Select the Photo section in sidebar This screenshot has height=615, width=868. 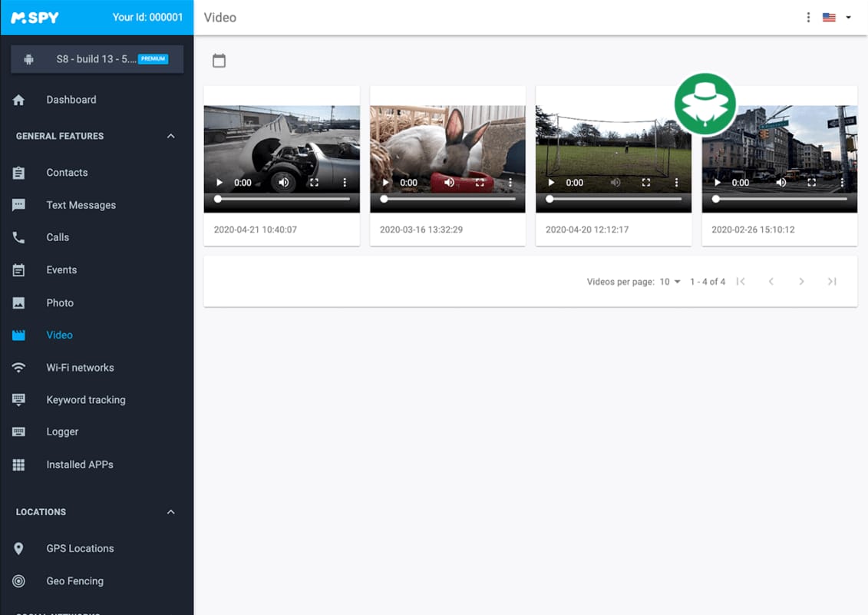(x=59, y=303)
